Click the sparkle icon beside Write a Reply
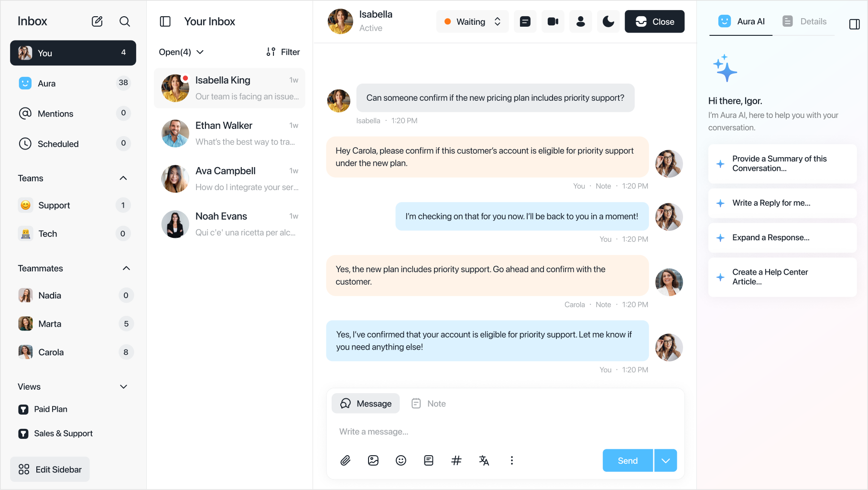Viewport: 868px width, 490px height. click(720, 203)
